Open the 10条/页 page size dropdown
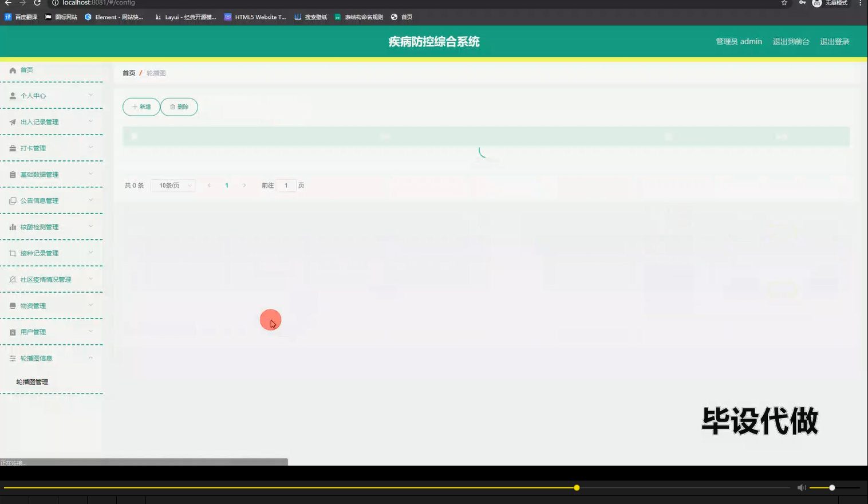868x504 pixels. point(173,186)
